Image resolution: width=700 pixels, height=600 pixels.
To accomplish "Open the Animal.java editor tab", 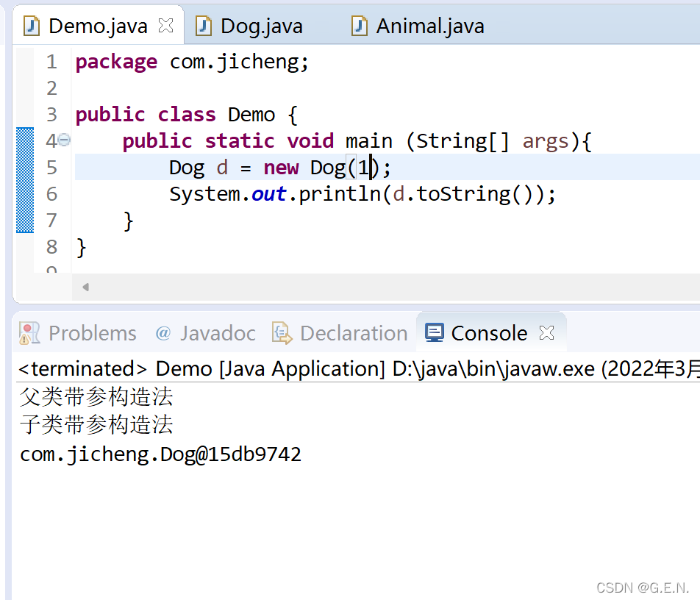I will (x=430, y=26).
